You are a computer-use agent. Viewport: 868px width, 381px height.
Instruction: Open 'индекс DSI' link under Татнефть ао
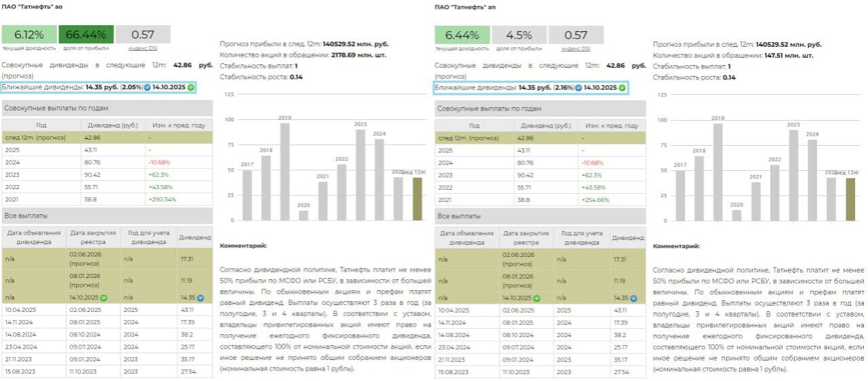coord(143,49)
